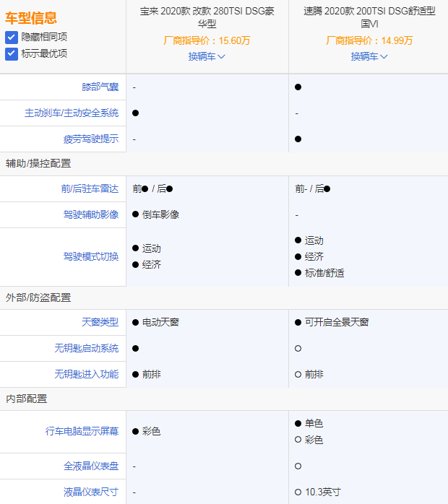Open 换辆车 dropdown for 宝来 2020款
448x504 pixels.
[207, 56]
